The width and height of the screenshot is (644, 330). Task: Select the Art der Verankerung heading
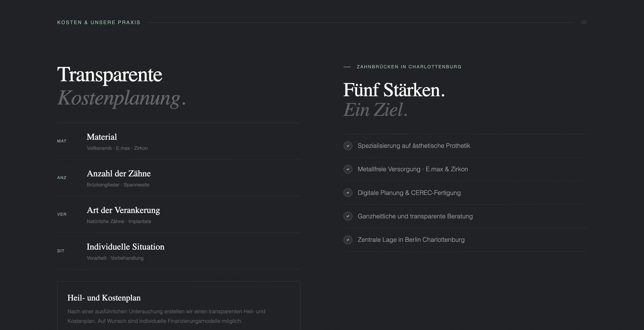[123, 210]
